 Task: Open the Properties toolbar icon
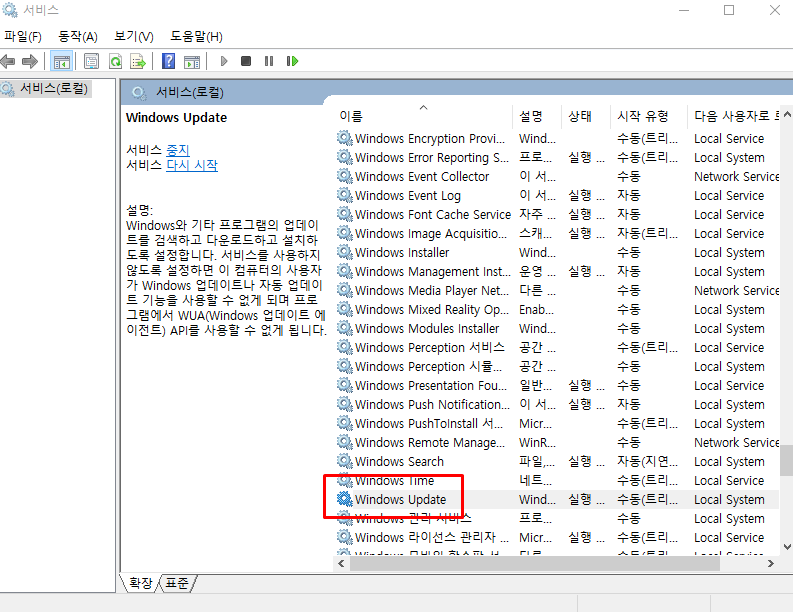(91, 62)
